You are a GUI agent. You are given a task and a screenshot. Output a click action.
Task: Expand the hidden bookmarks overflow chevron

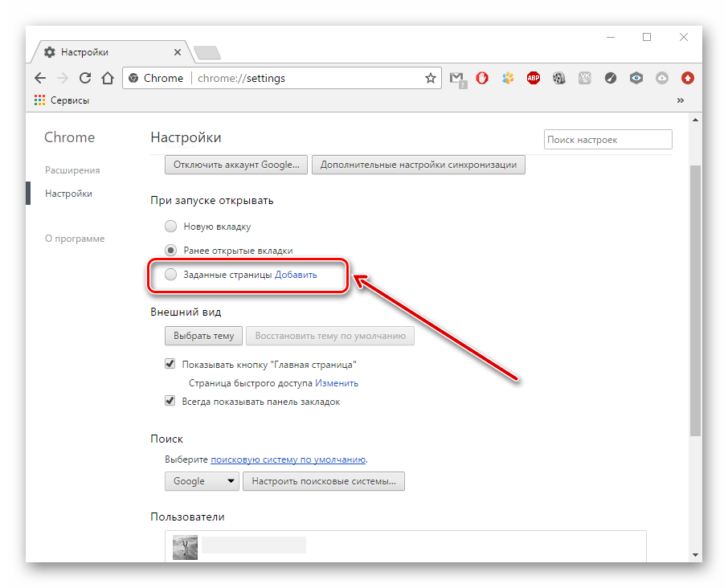pos(681,100)
